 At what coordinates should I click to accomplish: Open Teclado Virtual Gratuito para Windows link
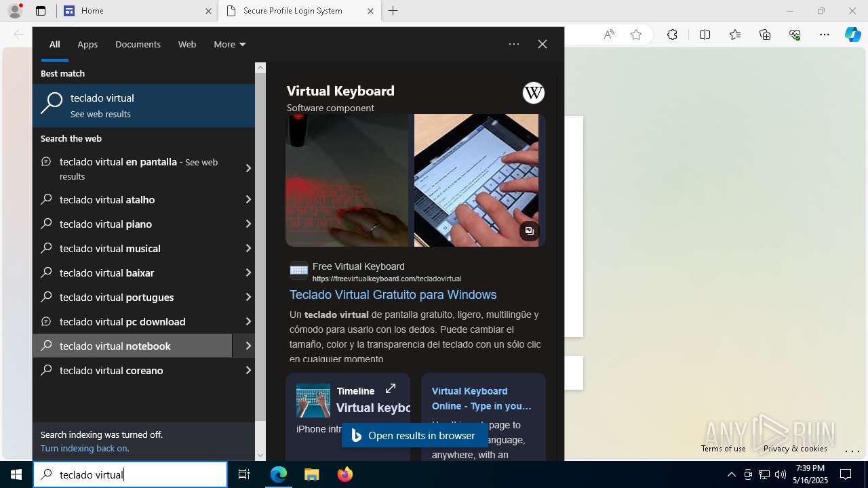coord(393,295)
